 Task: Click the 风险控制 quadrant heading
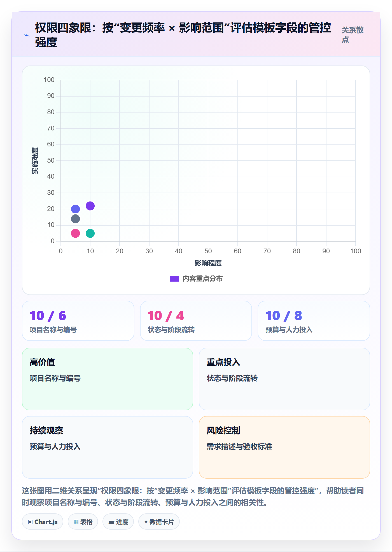tap(223, 431)
